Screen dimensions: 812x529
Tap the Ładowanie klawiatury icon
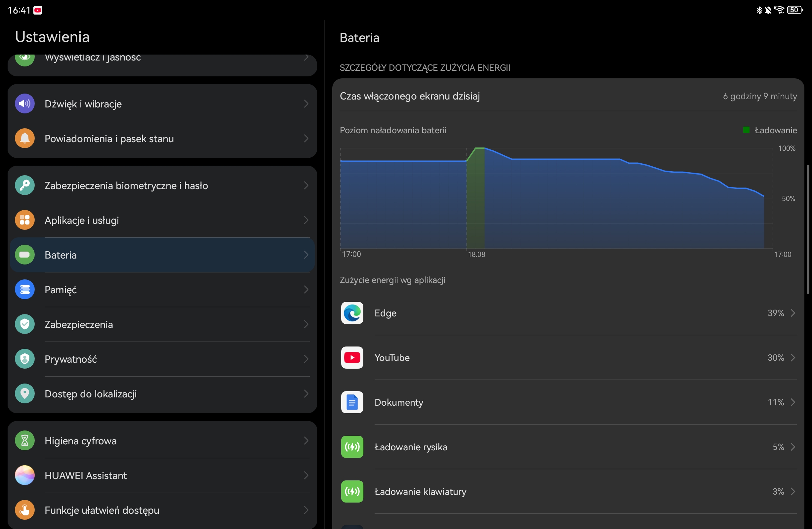pos(352,491)
